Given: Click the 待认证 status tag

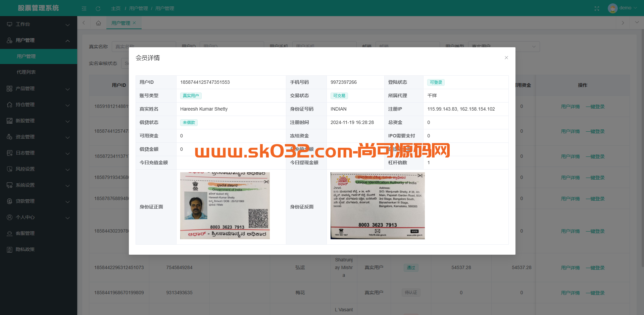Looking at the screenshot, I should tap(411, 293).
